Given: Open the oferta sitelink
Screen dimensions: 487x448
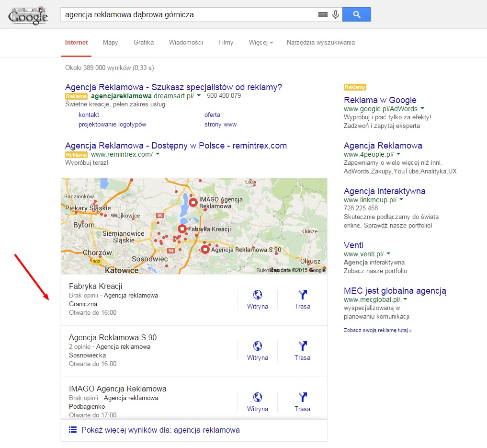Looking at the screenshot, I should [x=213, y=115].
